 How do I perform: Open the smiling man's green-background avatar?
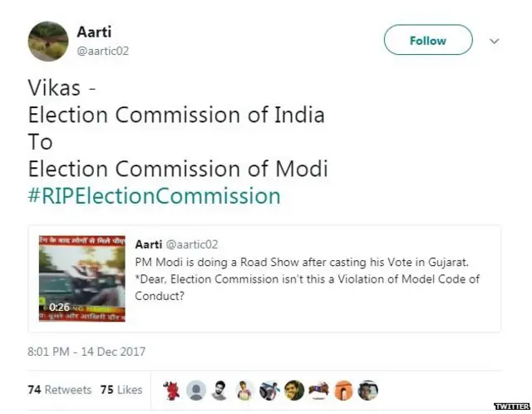coord(295,389)
